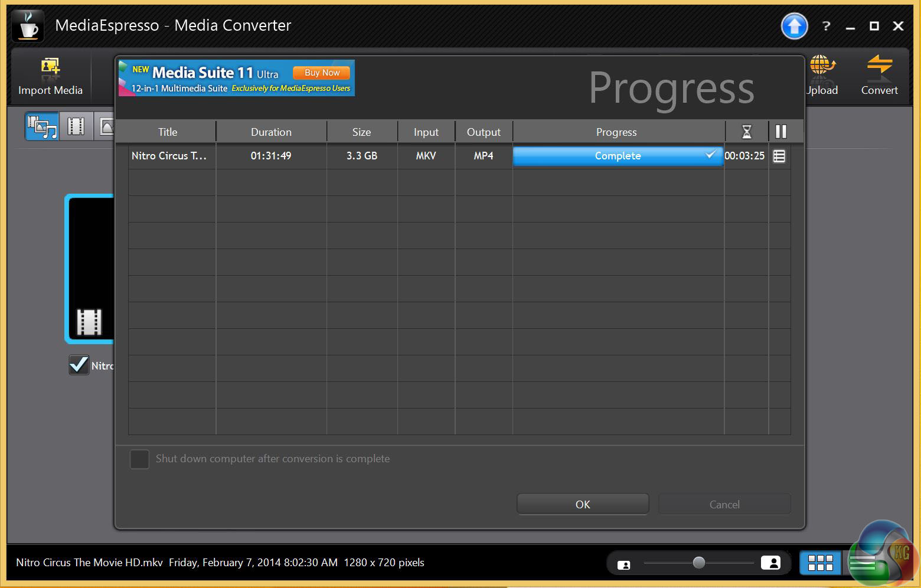This screenshot has width=921, height=588.
Task: Click the MKV input format cell
Action: [x=426, y=156]
